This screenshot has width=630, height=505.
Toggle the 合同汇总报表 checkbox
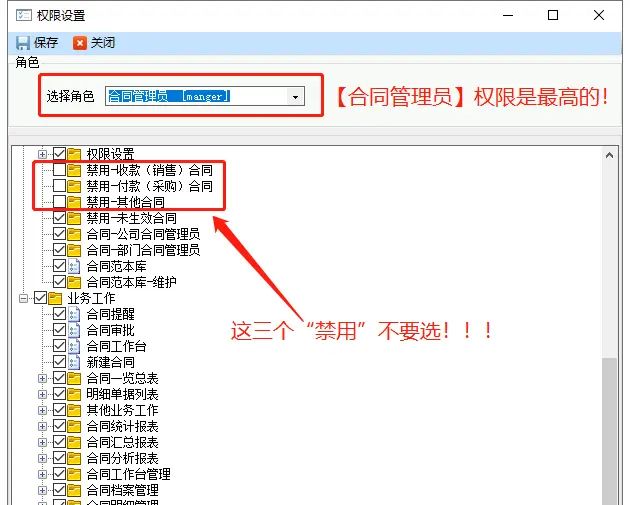click(59, 442)
